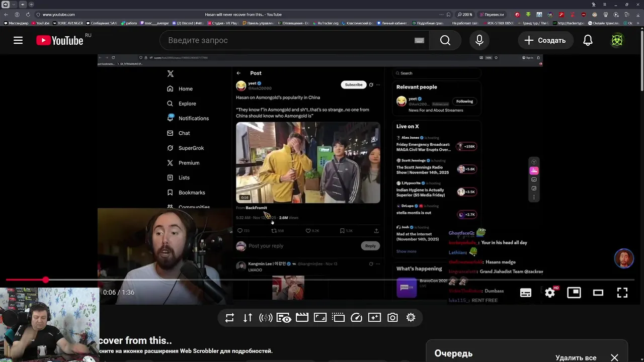Screen dimensions: 644x362
Task: Open the playback speed gauge icon
Action: 356,318
